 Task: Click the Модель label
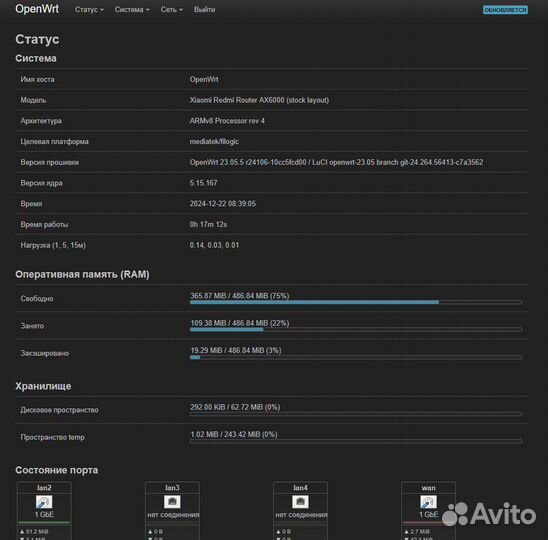pos(33,100)
